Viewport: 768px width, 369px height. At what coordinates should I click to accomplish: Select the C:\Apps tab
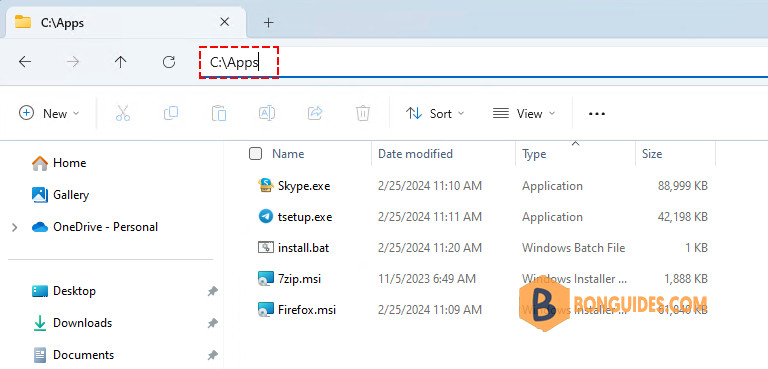coord(125,23)
